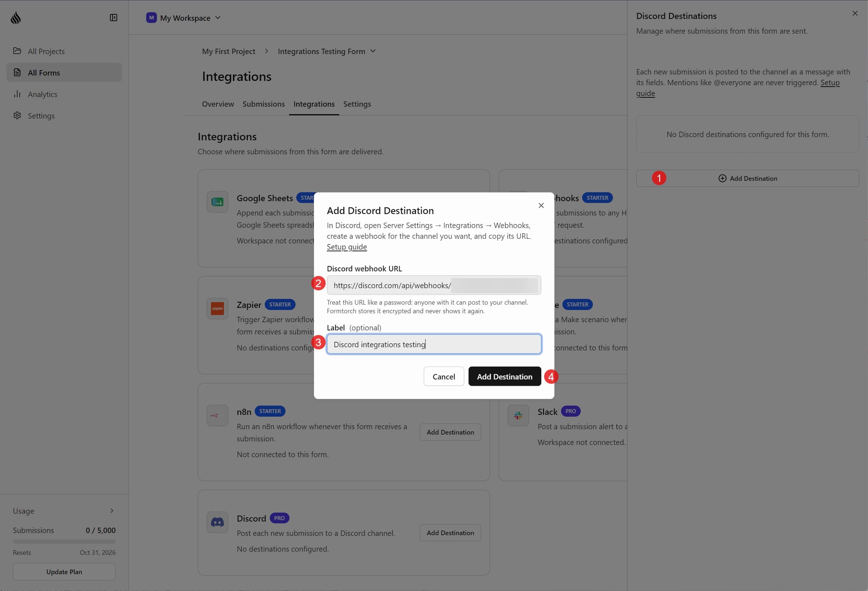Image resolution: width=868 pixels, height=591 pixels.
Task: Click the Slack integration logo
Action: (518, 415)
